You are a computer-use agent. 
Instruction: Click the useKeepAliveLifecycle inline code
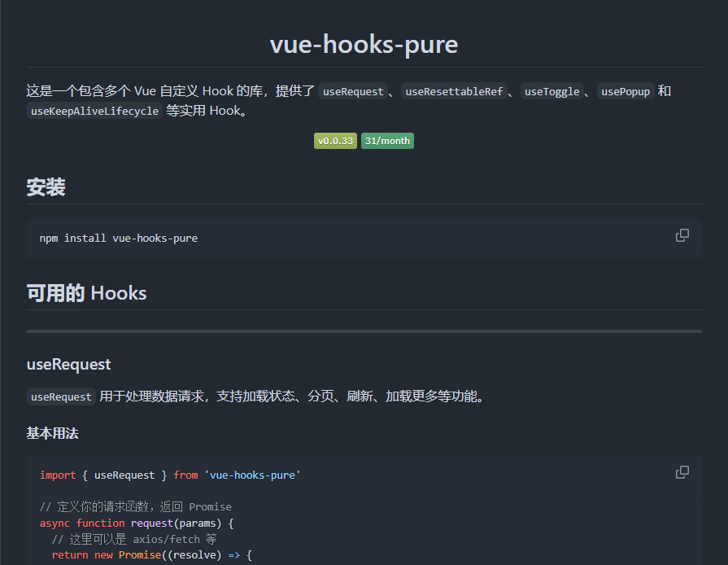[x=94, y=111]
